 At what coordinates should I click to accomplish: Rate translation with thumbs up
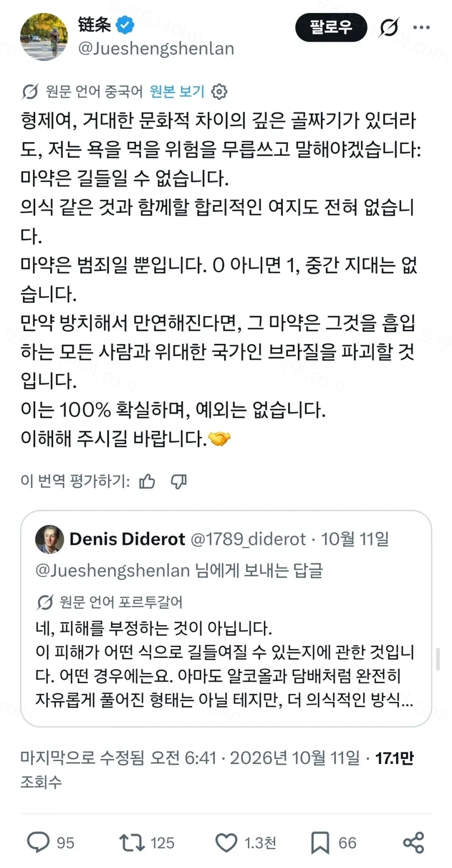pyautogui.click(x=147, y=481)
